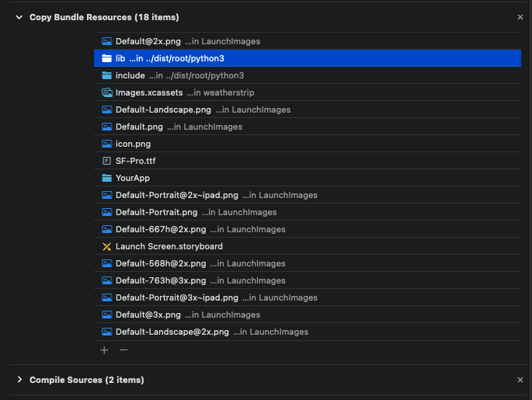Select the Default-Landscape.png entry

(x=308, y=110)
